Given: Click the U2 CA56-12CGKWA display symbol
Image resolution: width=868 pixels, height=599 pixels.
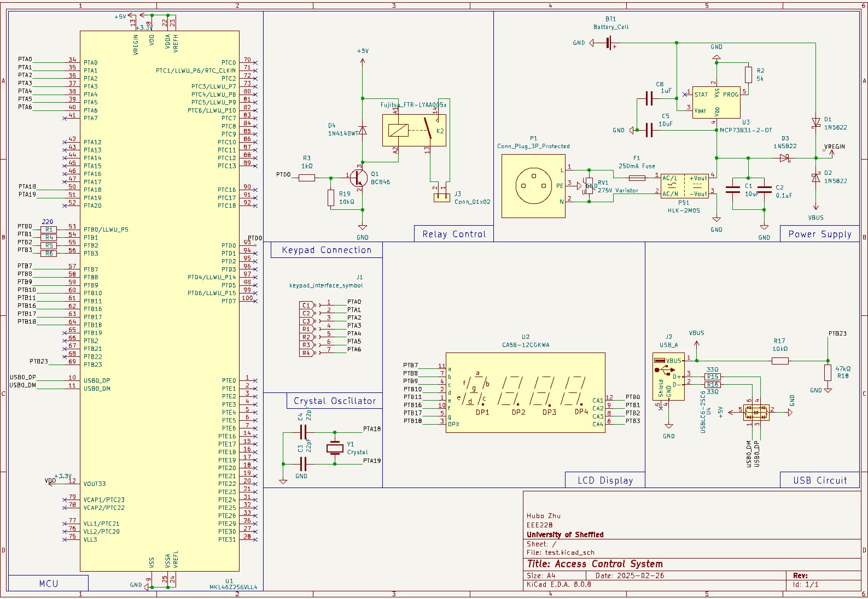Looking at the screenshot, I should tap(525, 392).
